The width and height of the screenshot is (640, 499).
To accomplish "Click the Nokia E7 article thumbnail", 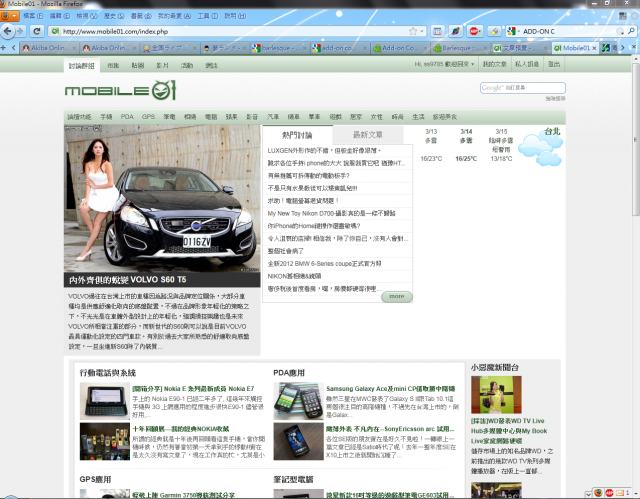I will coord(104,401).
